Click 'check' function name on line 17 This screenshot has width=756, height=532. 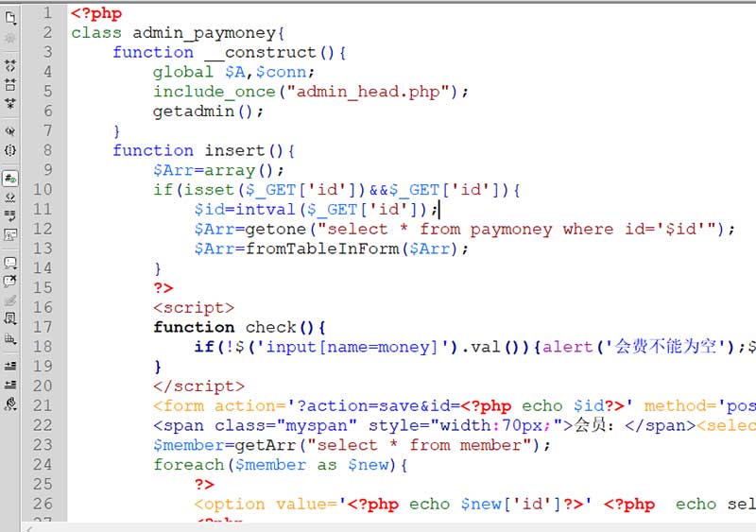(x=271, y=327)
